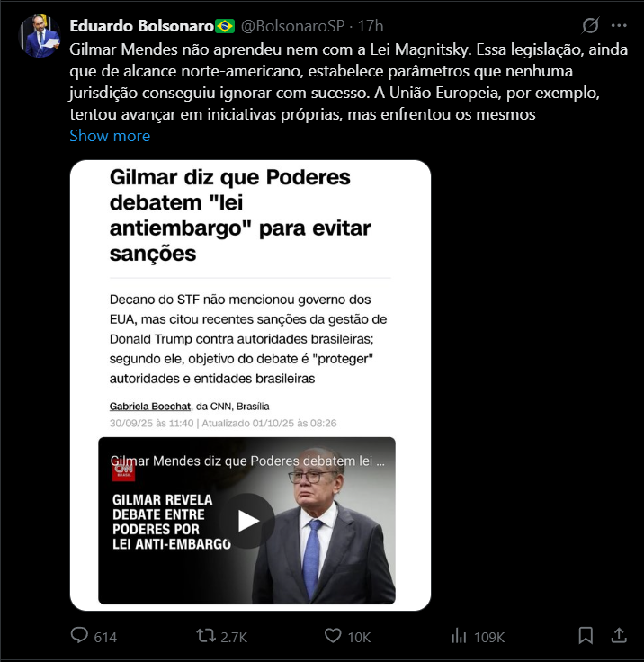Viewport: 644px width, 662px height.
Task: Play the Gilmar Mendes CNN video
Action: pos(247,521)
